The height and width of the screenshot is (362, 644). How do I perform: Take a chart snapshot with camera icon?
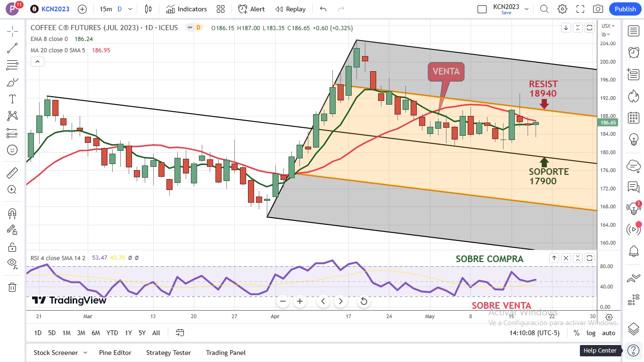[x=598, y=9]
